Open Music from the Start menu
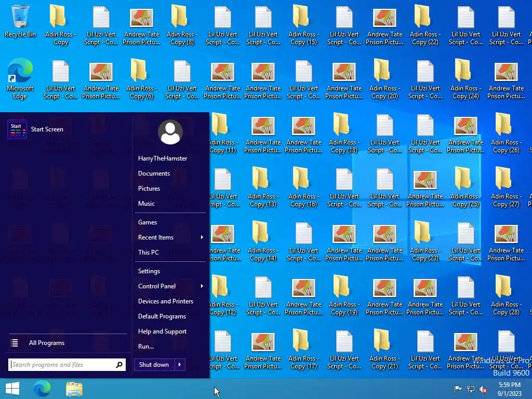 pyautogui.click(x=146, y=204)
